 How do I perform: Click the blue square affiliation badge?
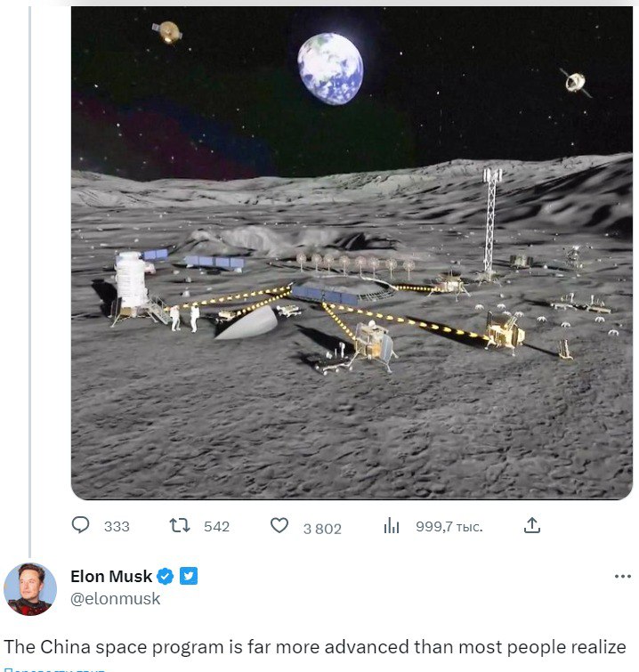pyautogui.click(x=189, y=577)
